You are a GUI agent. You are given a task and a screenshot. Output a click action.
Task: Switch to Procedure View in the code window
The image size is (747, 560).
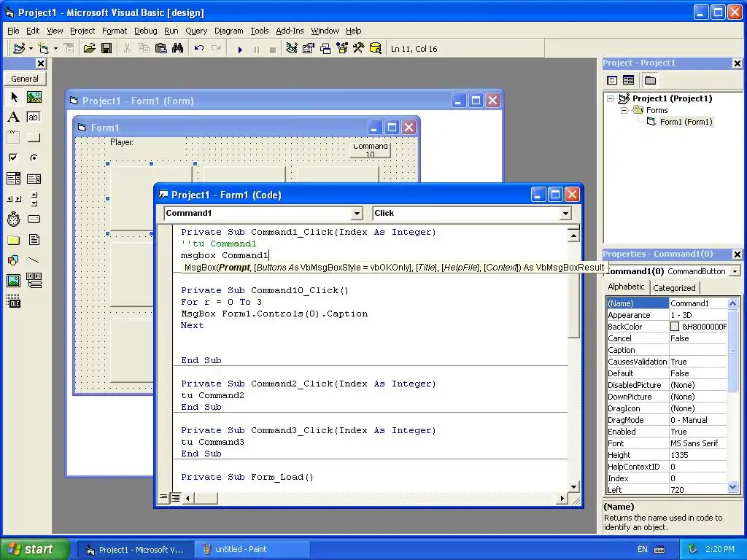163,497
